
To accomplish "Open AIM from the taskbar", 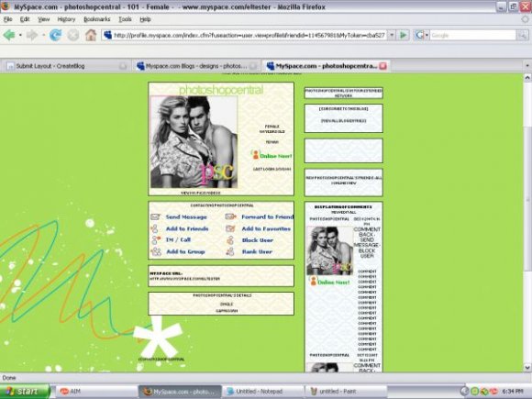I will coord(95,391).
